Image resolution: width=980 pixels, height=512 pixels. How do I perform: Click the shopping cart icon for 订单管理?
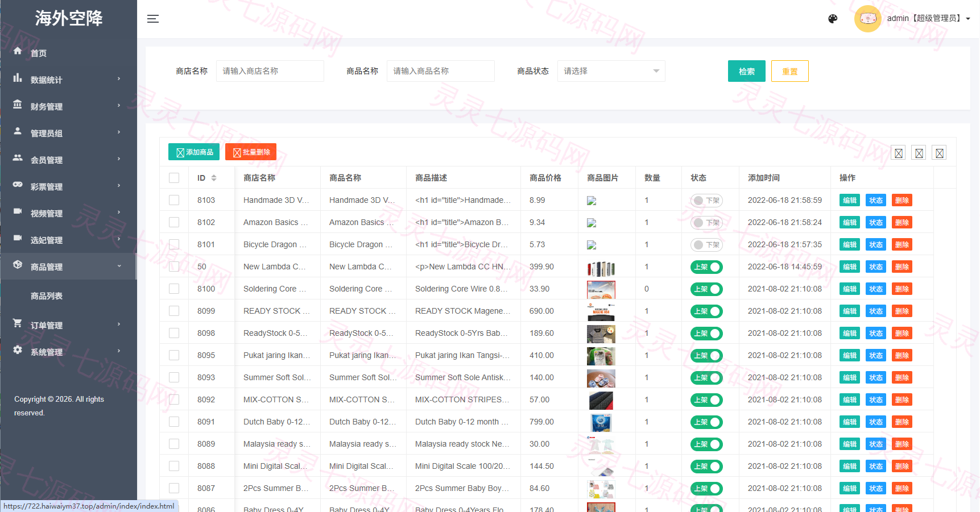[x=18, y=323]
